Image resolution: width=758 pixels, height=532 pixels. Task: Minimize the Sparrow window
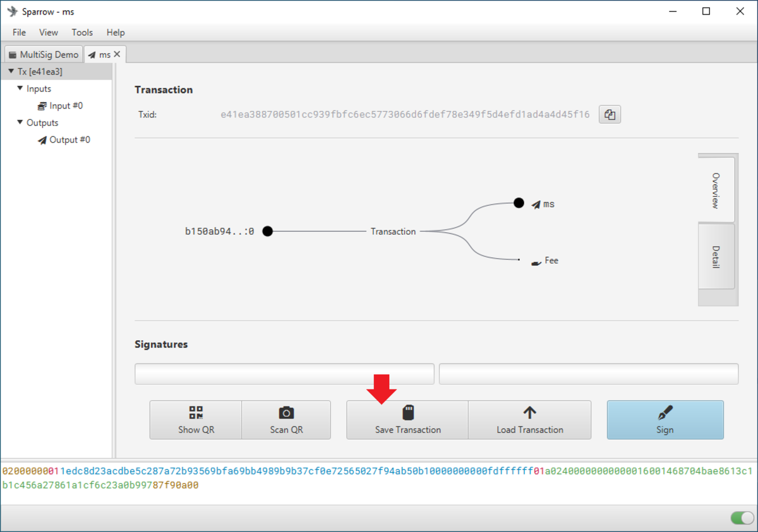tap(673, 11)
